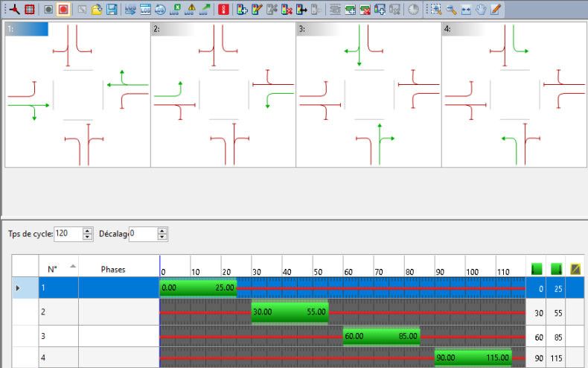Select row 4 in the phases table
The image size is (588, 368).
[x=52, y=358]
